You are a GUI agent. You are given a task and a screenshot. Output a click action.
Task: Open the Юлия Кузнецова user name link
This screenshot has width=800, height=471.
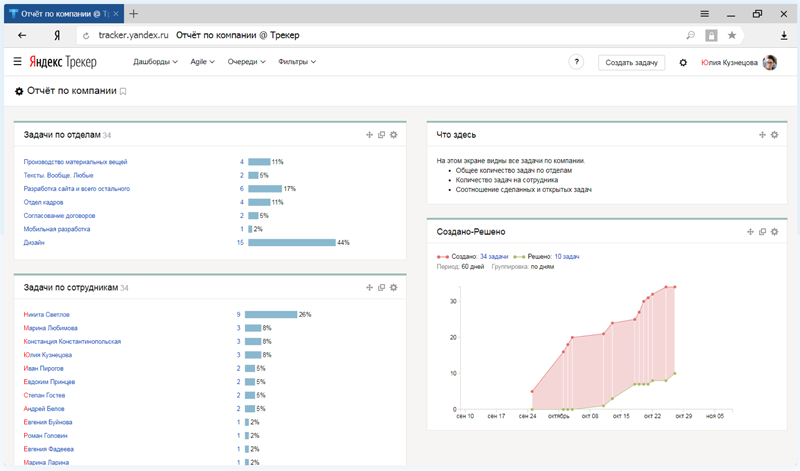(729, 62)
